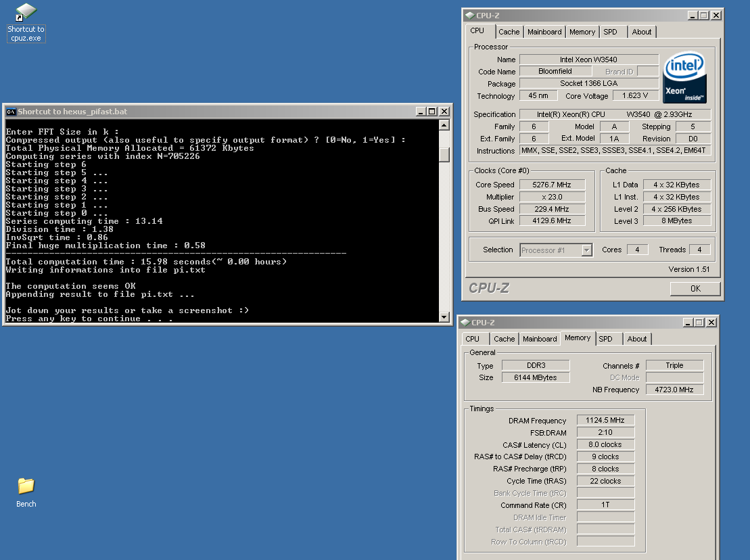Click the Core Speed value 5276.7 MHz
Image resolution: width=750 pixels, height=560 pixels.
[552, 185]
